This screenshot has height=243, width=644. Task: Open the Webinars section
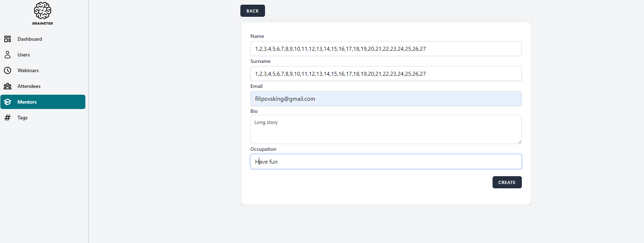28,70
